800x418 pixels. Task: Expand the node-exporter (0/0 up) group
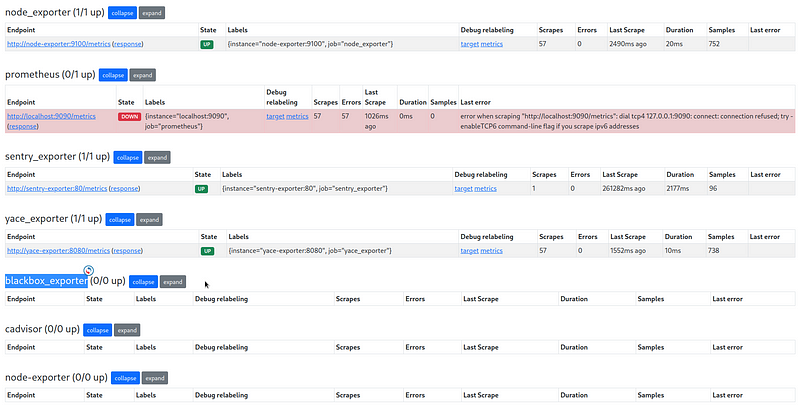tap(155, 378)
